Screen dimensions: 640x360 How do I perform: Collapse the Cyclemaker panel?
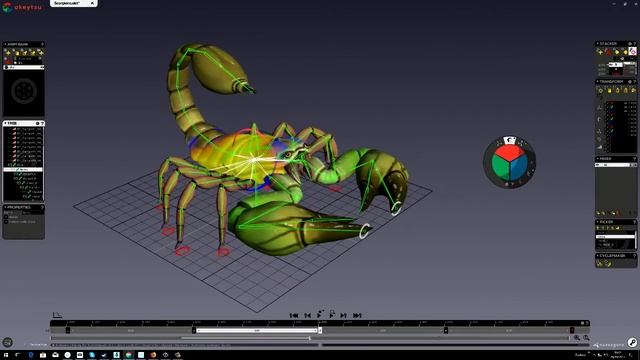598,256
